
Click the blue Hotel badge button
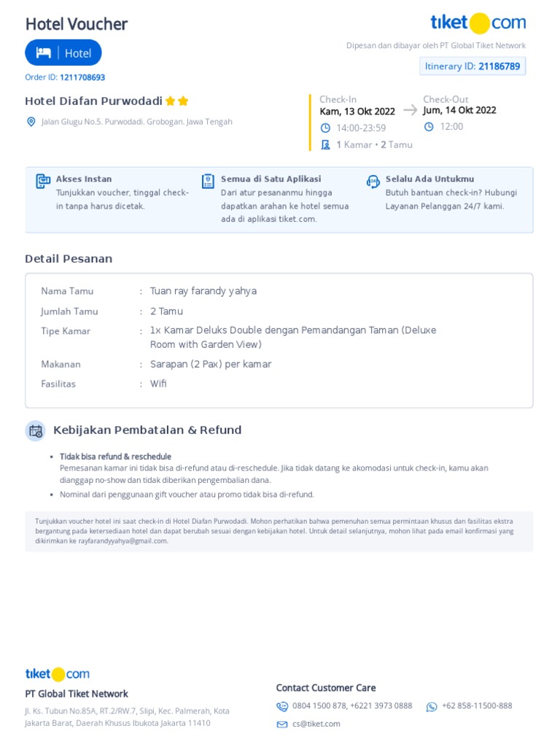pyautogui.click(x=63, y=53)
